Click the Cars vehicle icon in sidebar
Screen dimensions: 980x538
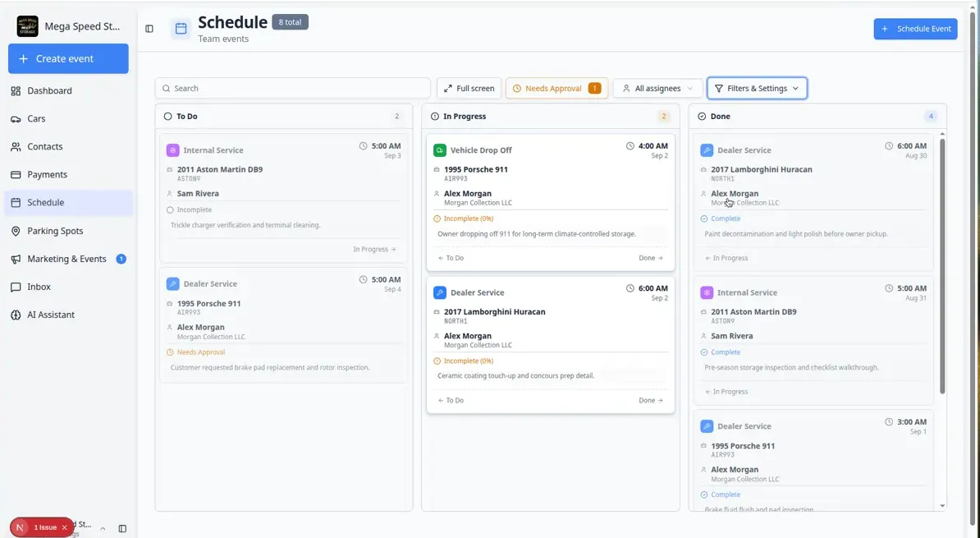click(16, 119)
